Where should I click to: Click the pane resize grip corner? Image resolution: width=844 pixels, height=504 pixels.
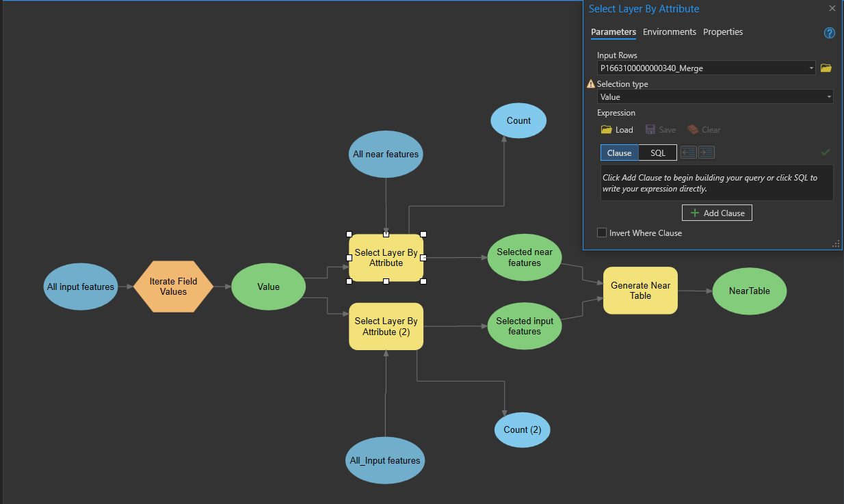[x=836, y=244]
